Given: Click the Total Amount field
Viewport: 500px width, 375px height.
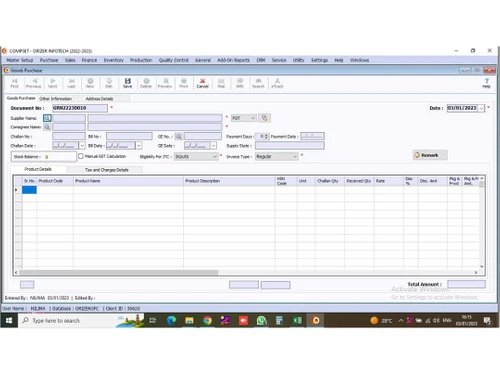Looking at the screenshot, I should [x=466, y=284].
